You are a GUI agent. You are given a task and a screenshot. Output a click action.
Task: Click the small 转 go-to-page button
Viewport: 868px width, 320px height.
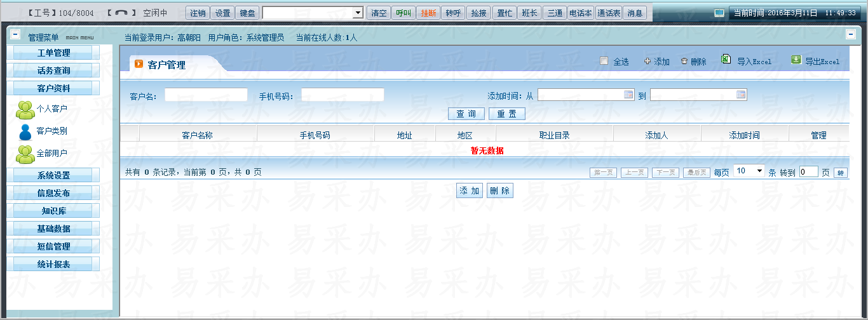click(841, 173)
